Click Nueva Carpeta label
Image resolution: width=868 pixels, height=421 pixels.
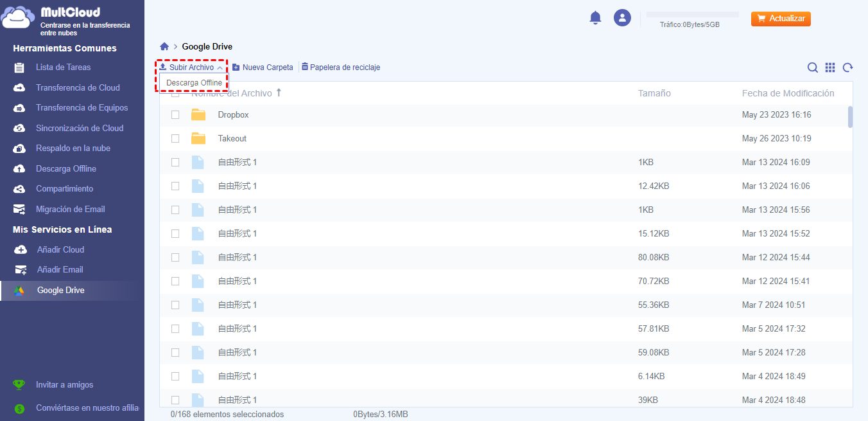coord(268,67)
